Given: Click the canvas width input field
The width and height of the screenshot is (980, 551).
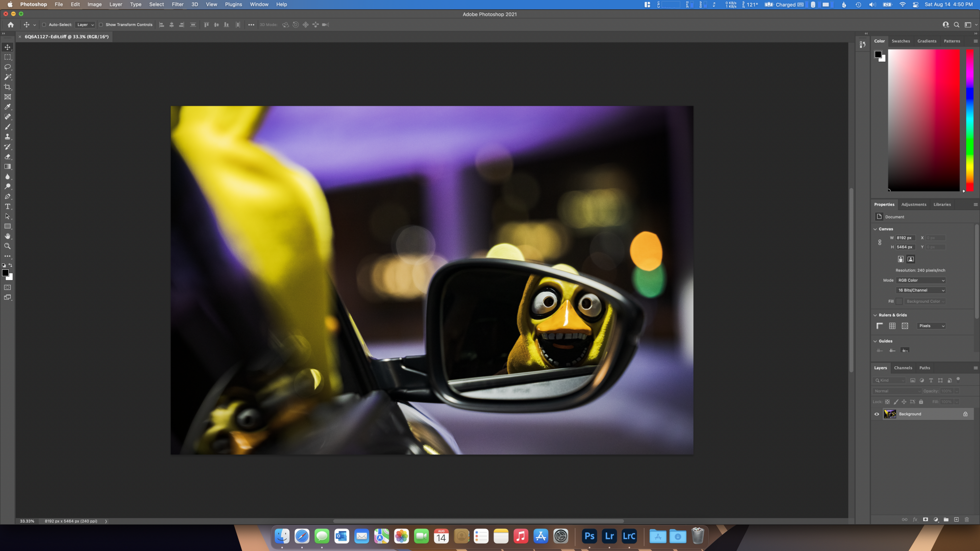Looking at the screenshot, I should tap(905, 238).
